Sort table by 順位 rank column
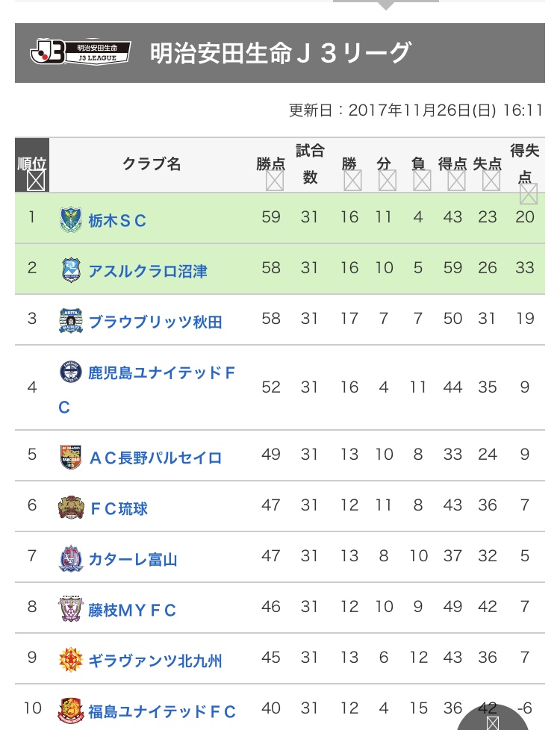Image resolution: width=560 pixels, height=730 pixels. coord(35,180)
